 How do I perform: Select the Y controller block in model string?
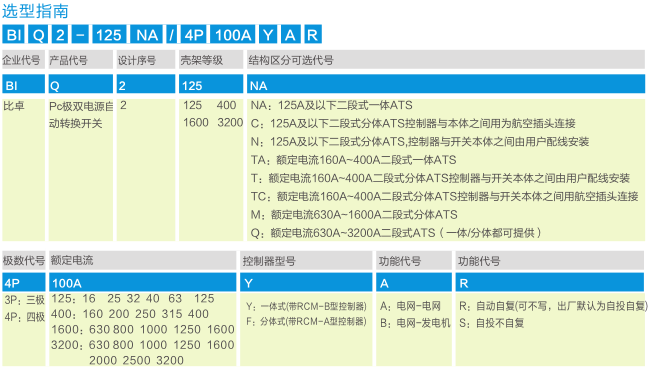pyautogui.click(x=268, y=34)
